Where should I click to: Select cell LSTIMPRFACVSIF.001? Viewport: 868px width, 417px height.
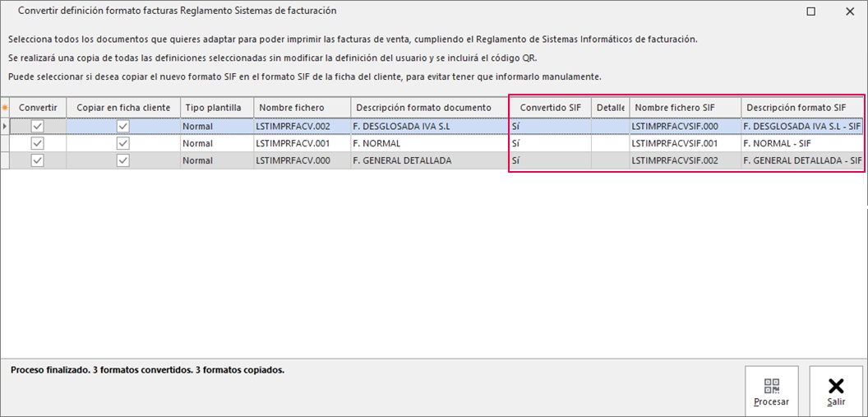tap(686, 144)
